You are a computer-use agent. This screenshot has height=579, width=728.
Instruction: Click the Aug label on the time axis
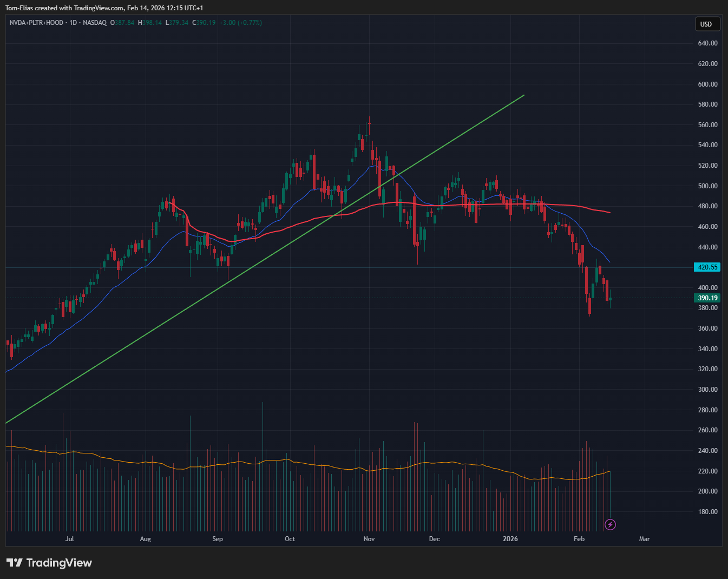pyautogui.click(x=145, y=539)
